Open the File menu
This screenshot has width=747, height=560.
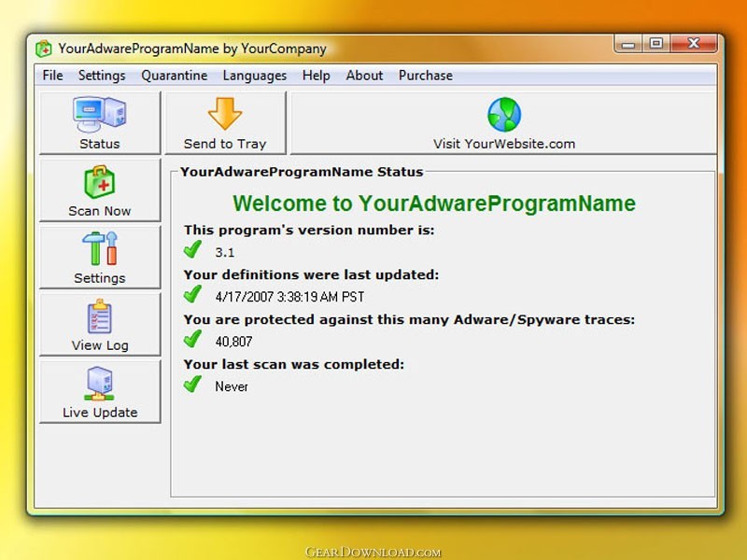tap(52, 76)
